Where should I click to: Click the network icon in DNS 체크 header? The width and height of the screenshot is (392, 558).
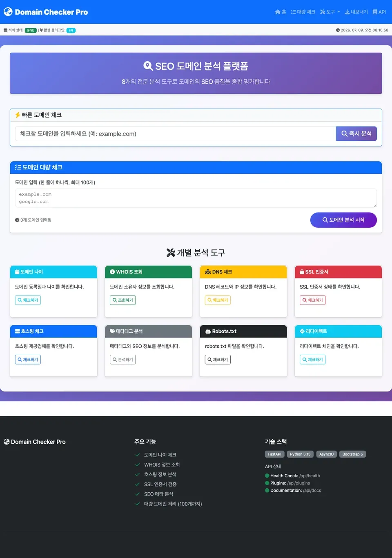point(208,272)
